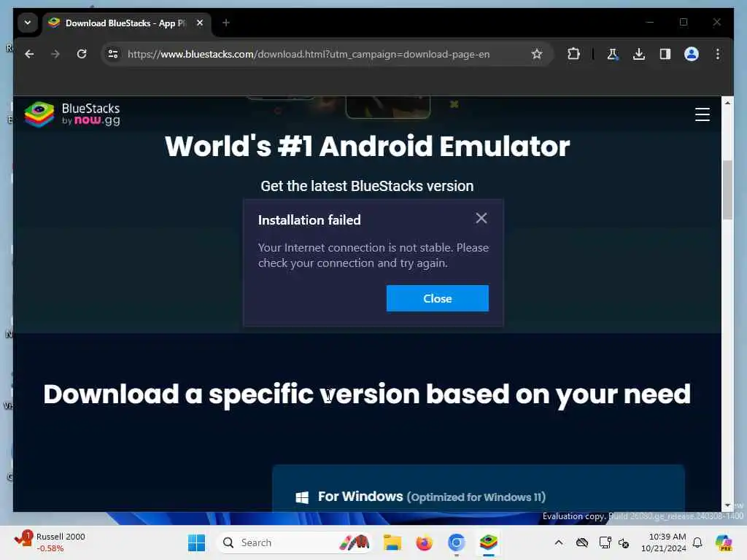Open BlueStacks installer from the taskbar
Viewport: 747px width, 560px height.
488,542
